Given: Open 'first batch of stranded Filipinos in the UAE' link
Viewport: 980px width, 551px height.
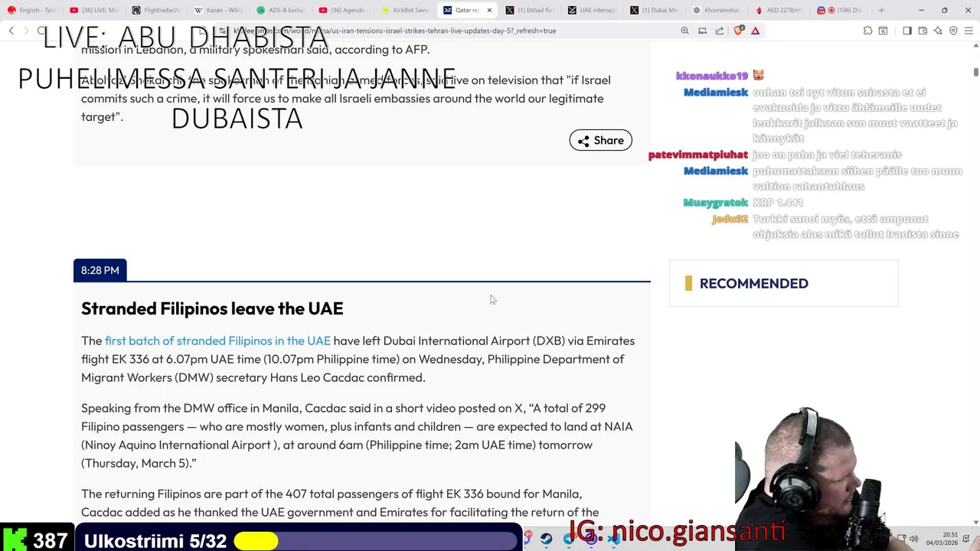Looking at the screenshot, I should click(x=217, y=341).
